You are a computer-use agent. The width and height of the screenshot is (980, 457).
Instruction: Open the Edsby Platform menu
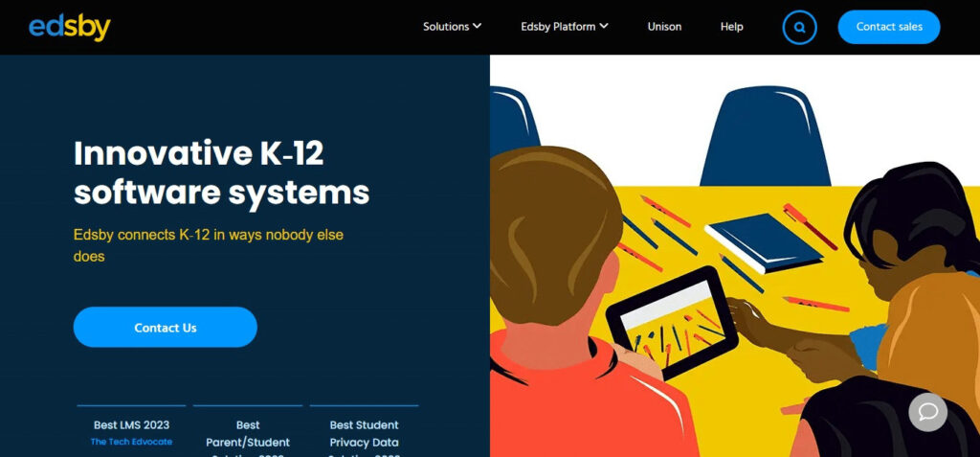coord(565,26)
